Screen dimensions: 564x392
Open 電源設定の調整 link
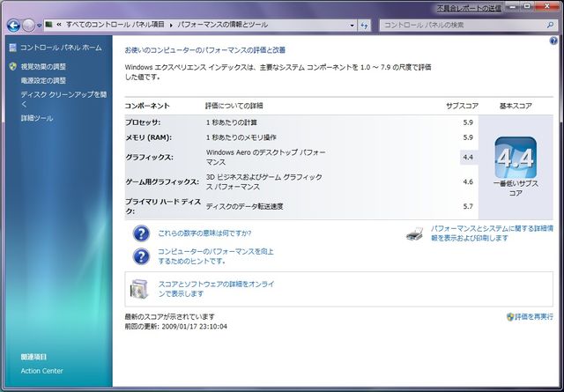point(43,80)
